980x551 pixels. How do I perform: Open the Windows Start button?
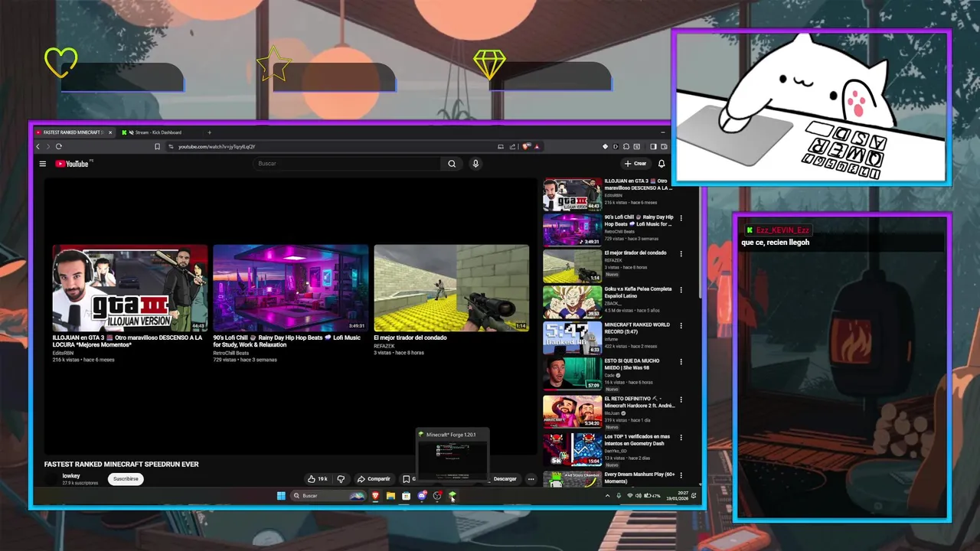(x=281, y=496)
